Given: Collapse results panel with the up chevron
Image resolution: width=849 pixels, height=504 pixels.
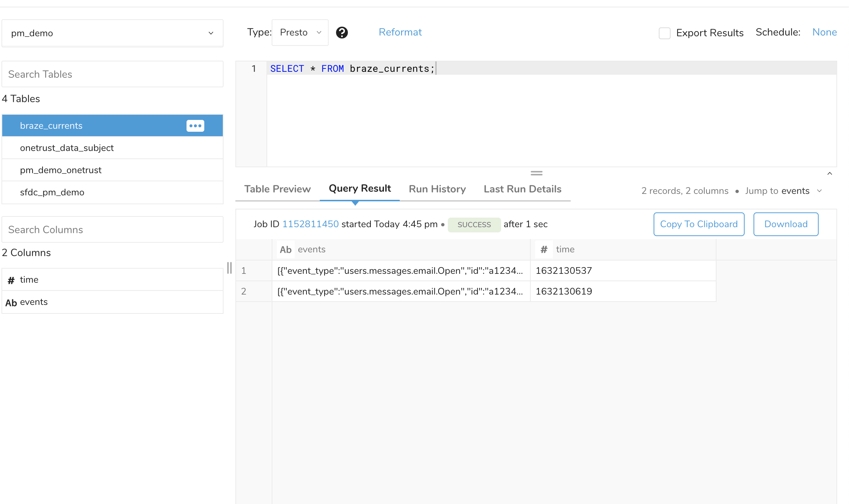Looking at the screenshot, I should (829, 174).
